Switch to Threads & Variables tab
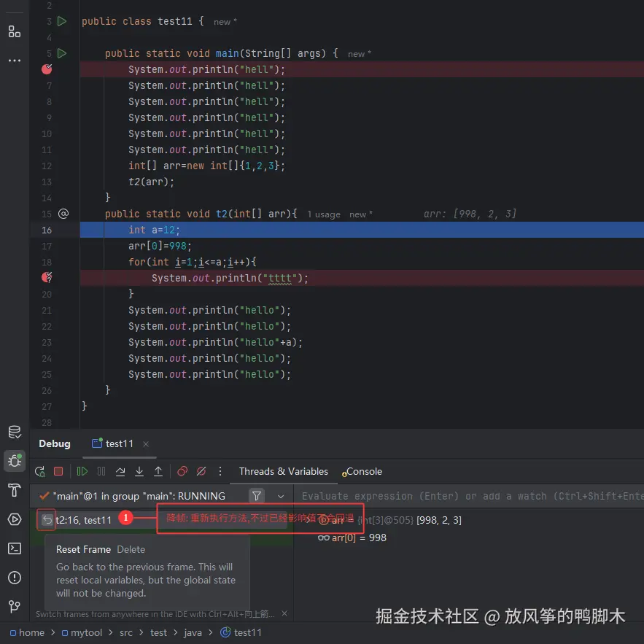 pos(284,471)
